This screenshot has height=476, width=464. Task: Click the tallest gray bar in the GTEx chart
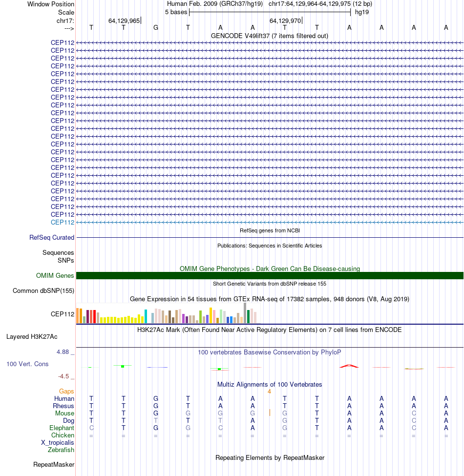[x=245, y=313]
